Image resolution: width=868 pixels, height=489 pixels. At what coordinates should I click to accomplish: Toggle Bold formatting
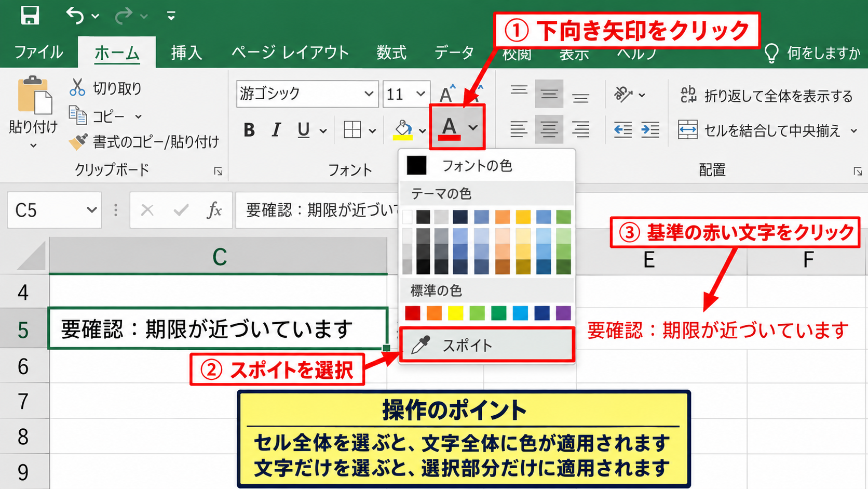tap(249, 130)
